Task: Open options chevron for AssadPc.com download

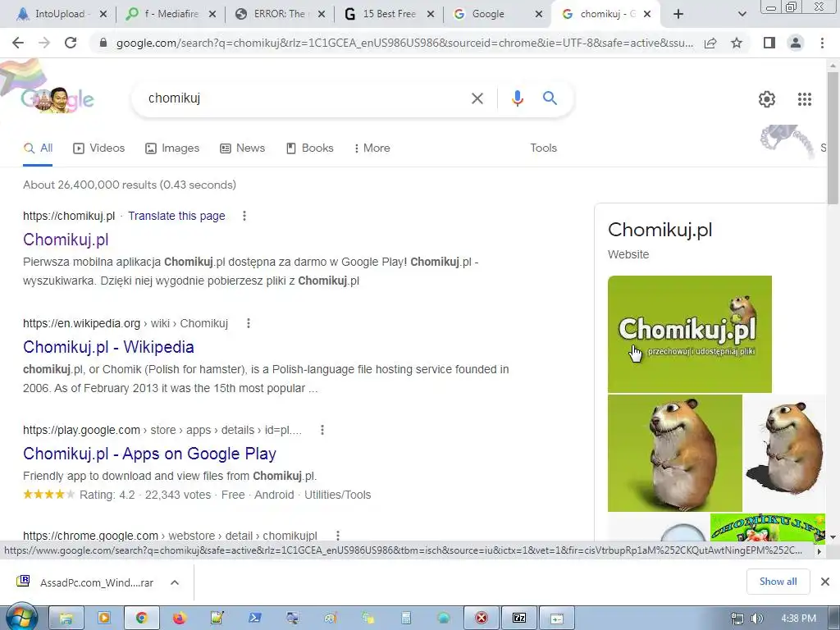Action: (x=175, y=582)
